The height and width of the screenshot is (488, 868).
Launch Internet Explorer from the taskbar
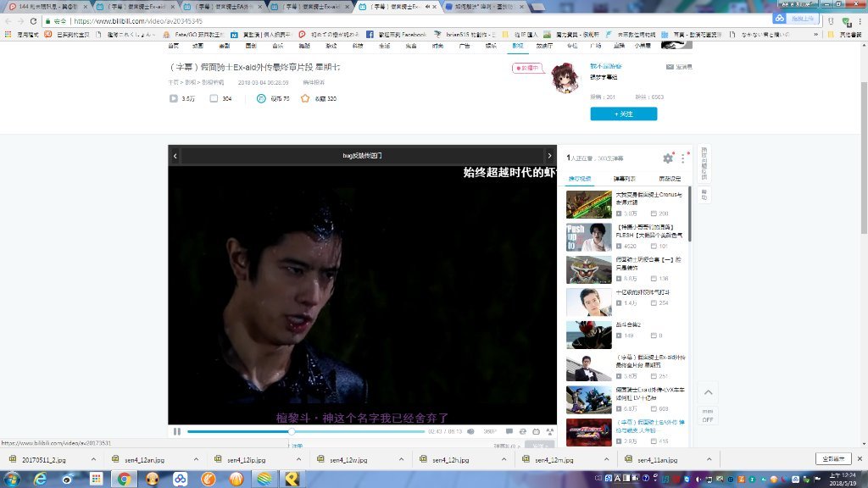[40, 479]
